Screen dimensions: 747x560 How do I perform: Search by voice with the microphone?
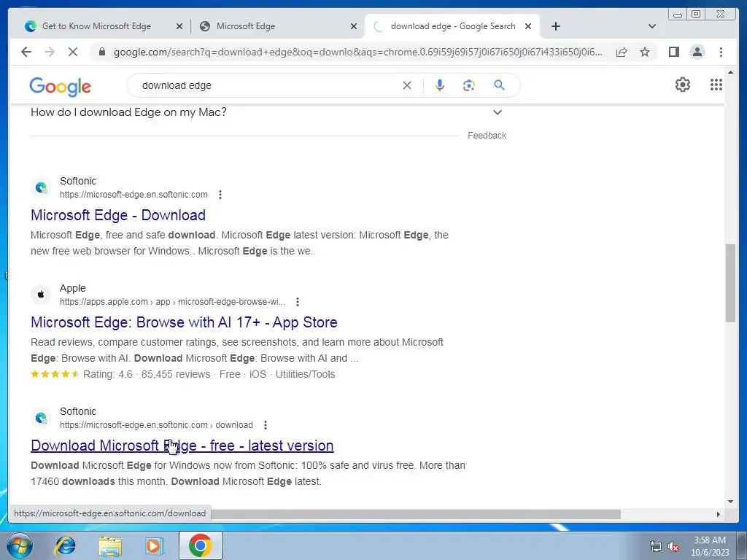(440, 85)
